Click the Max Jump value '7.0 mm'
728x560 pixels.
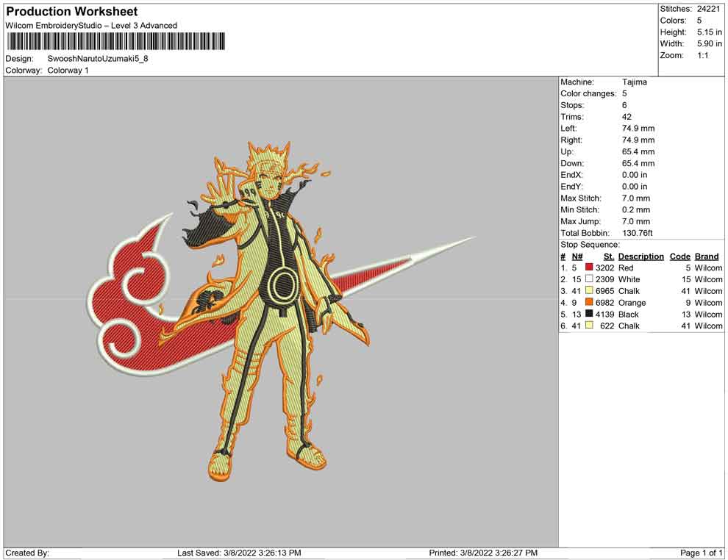click(636, 221)
